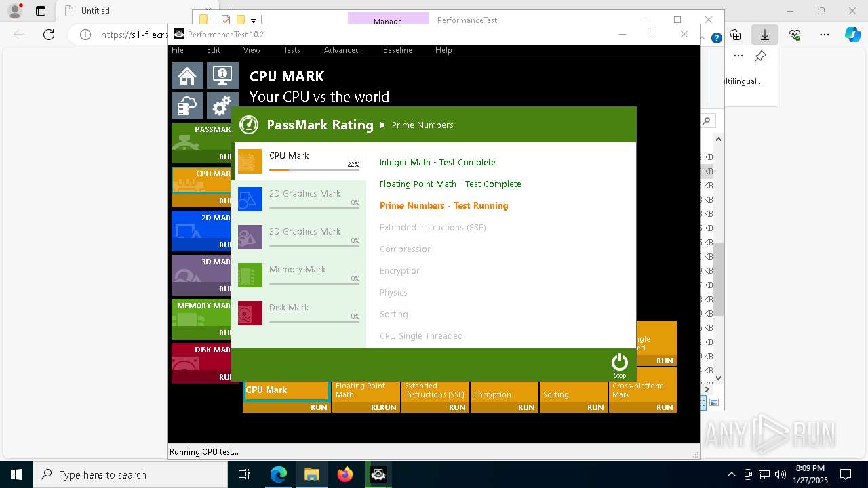This screenshot has width=868, height=488.
Task: Click 'Physics' pending test text
Action: point(393,293)
